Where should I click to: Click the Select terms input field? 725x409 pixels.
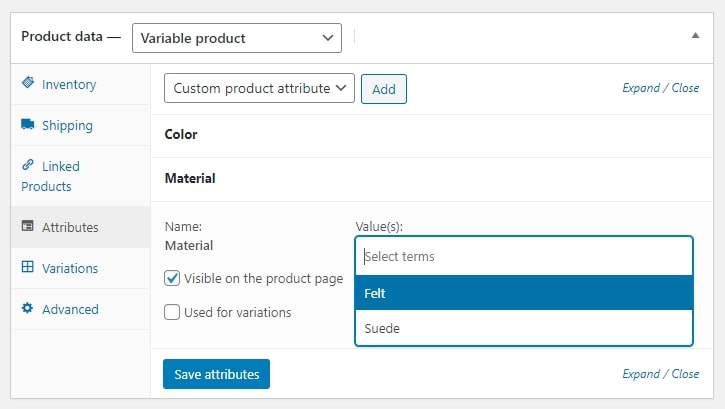click(x=523, y=256)
